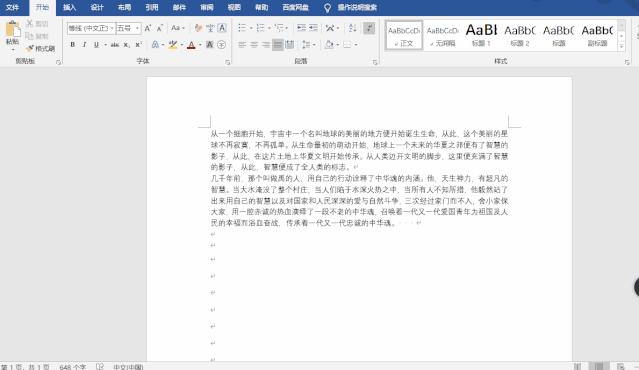The height and width of the screenshot is (370, 639).
Task: Click the Cut scissors button
Action: tap(37, 24)
